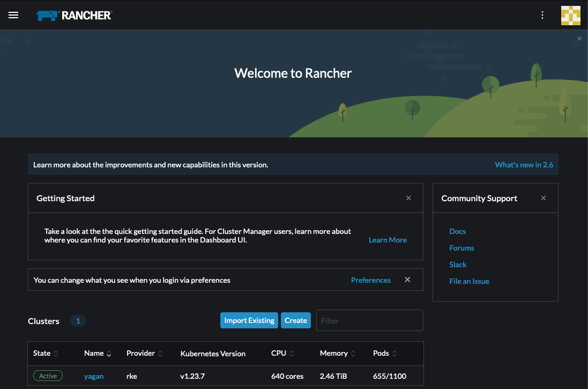This screenshot has width=588, height=389.
Task: Click the Create cluster button
Action: [x=296, y=320]
